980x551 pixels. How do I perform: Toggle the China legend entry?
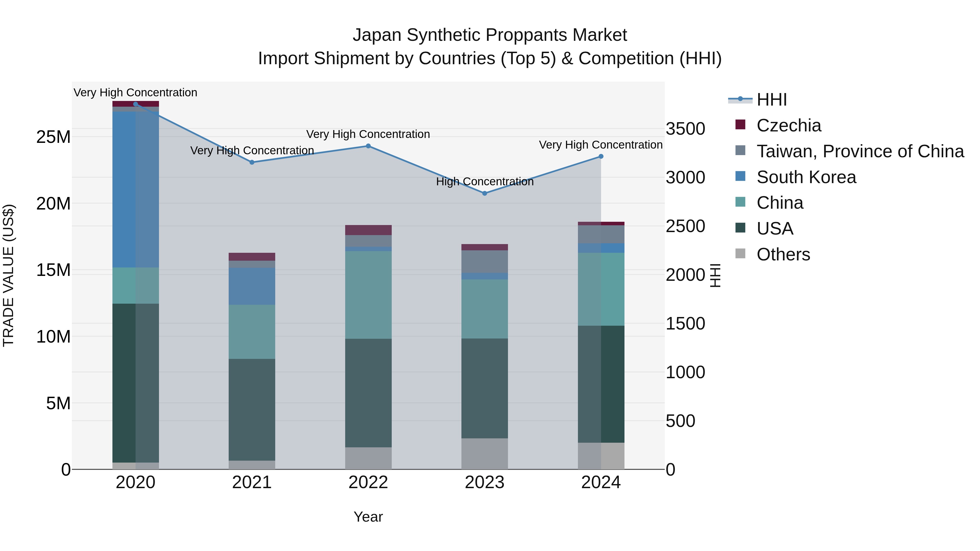click(x=769, y=203)
